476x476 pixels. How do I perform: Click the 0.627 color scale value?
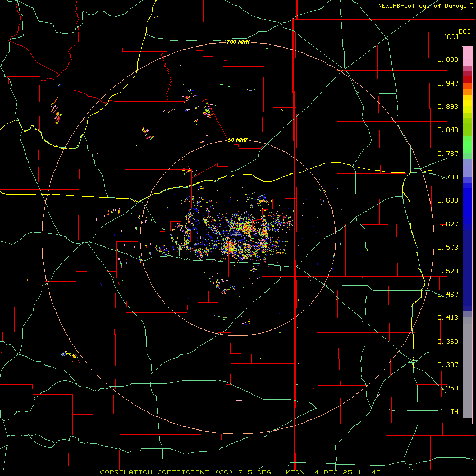tap(448, 224)
